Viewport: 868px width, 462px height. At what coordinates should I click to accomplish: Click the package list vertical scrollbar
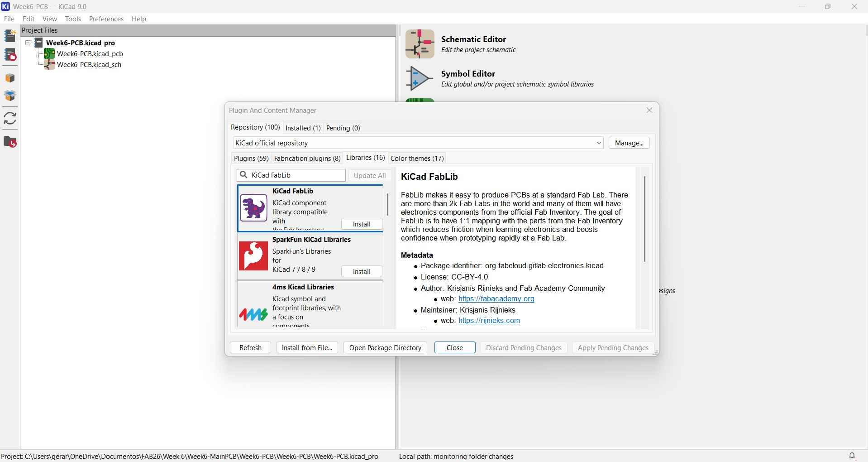click(387, 204)
